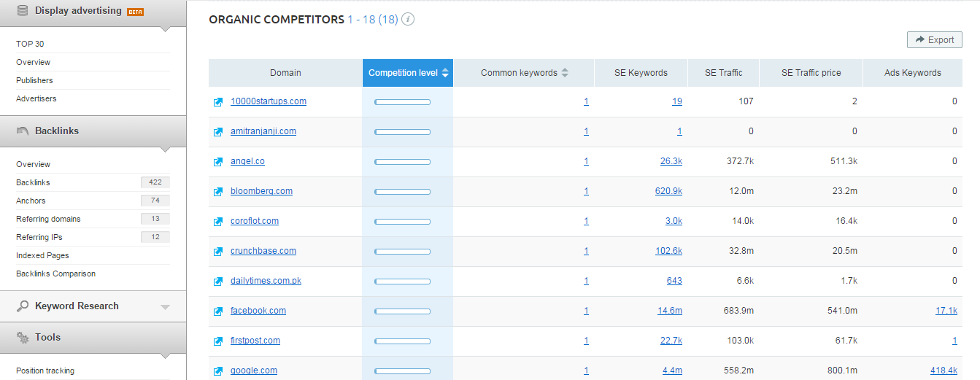The height and width of the screenshot is (380, 980).
Task: Open Overview under Backlinks
Action: (x=34, y=164)
